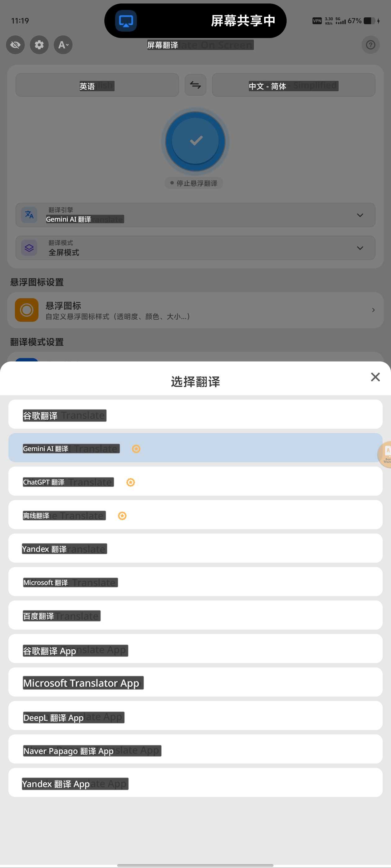Choose Microsoft Translator App option
The image size is (391, 868).
(x=195, y=682)
